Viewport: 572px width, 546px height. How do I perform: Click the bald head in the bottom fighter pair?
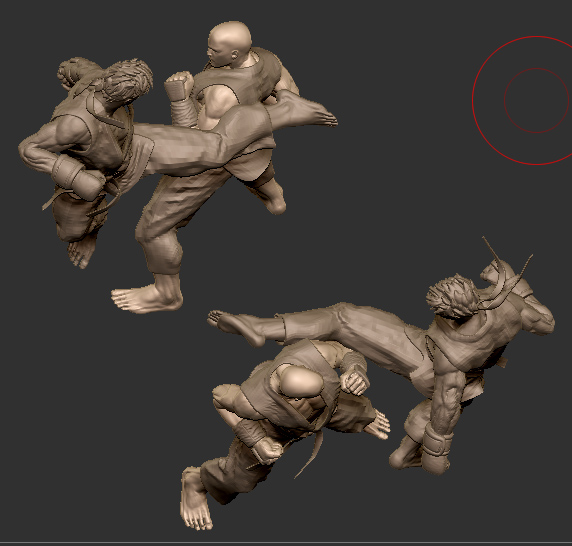[x=302, y=382]
